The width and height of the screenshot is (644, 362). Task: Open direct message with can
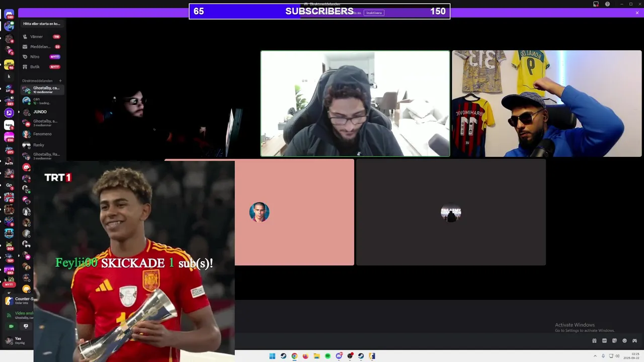point(42,101)
